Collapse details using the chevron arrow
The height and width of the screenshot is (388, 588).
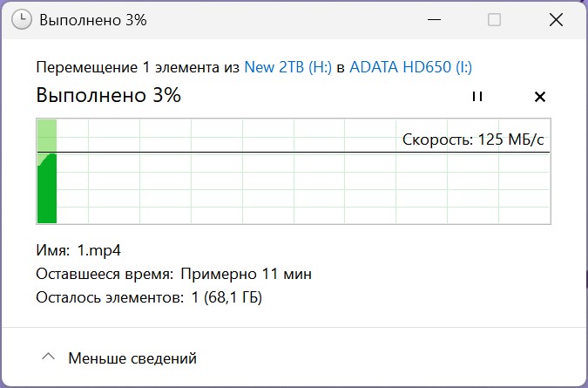49,357
